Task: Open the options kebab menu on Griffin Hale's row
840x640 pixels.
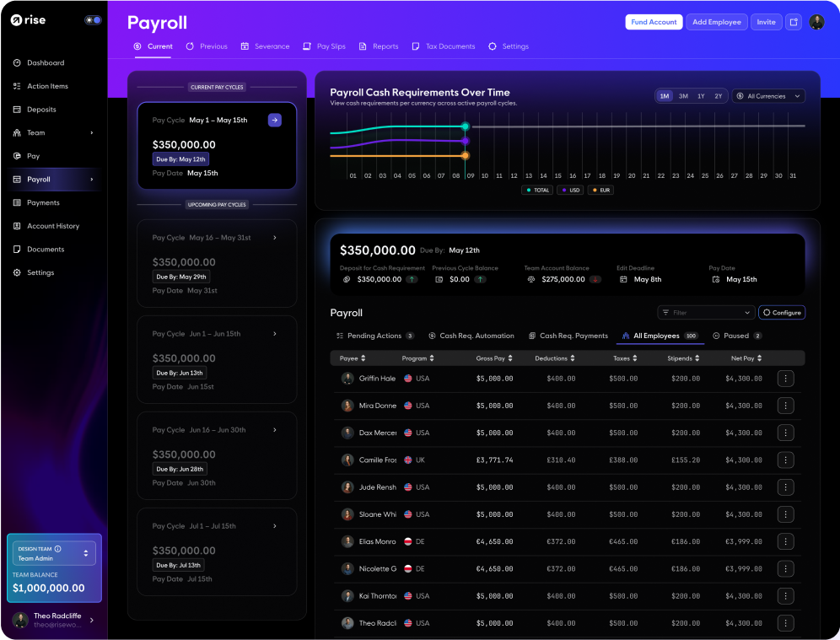Action: point(785,378)
